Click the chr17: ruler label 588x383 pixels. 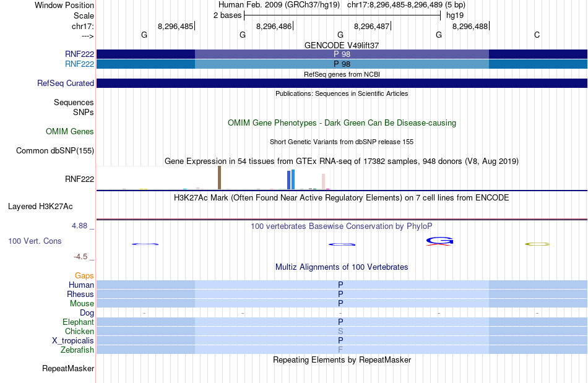pos(83,26)
